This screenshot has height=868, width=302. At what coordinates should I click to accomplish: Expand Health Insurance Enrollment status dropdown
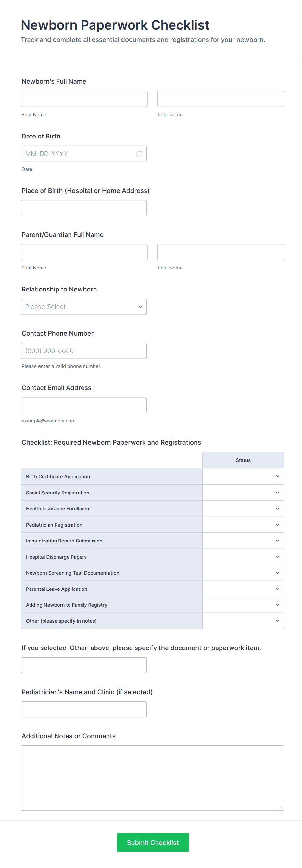pyautogui.click(x=243, y=508)
